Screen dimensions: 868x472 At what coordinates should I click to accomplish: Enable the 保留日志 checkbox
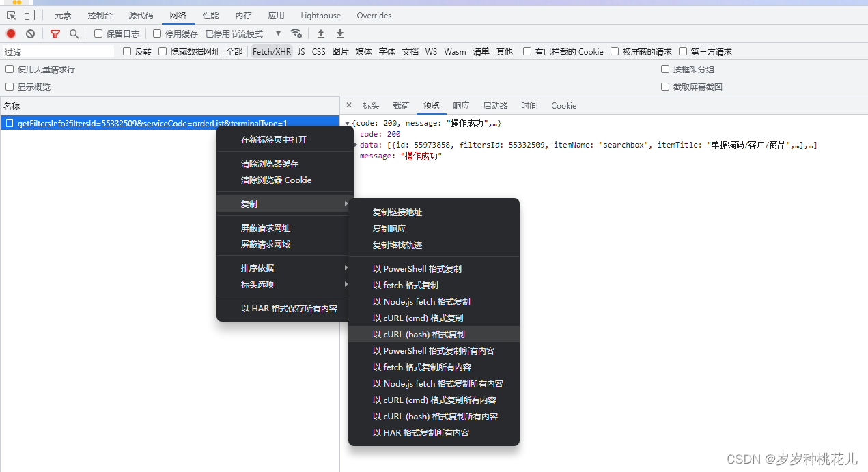(x=99, y=33)
